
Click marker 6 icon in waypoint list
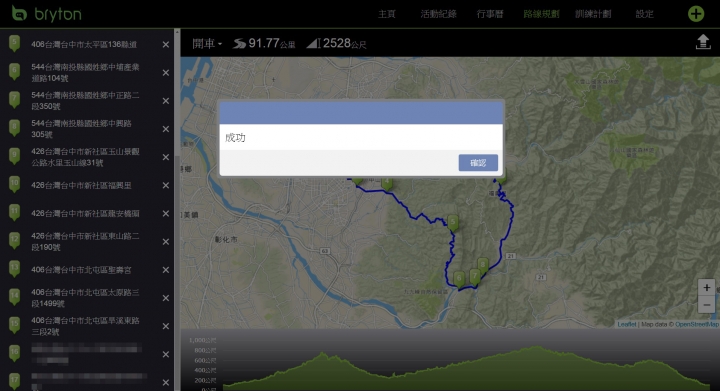pyautogui.click(x=15, y=72)
